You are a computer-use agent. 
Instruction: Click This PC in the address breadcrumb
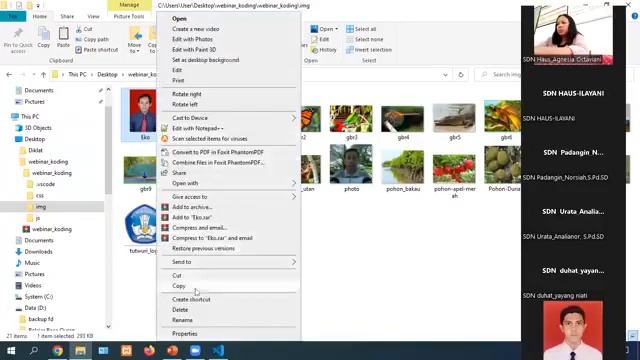pos(77,75)
